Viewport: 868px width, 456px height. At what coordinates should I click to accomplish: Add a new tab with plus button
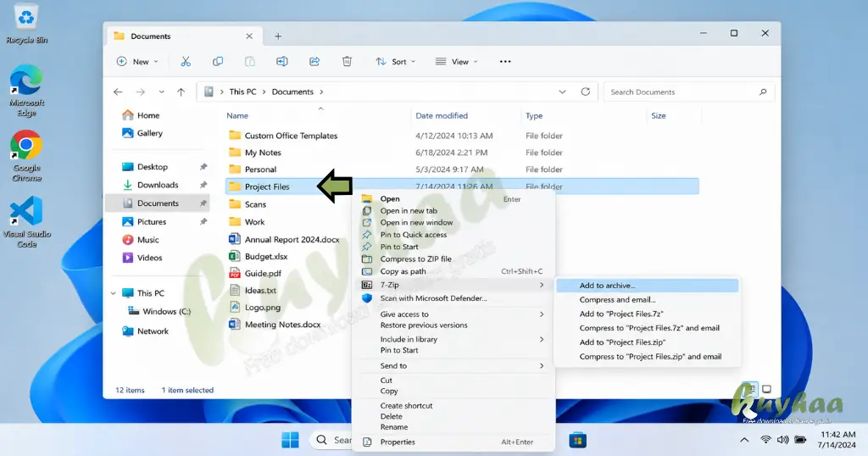[x=278, y=36]
